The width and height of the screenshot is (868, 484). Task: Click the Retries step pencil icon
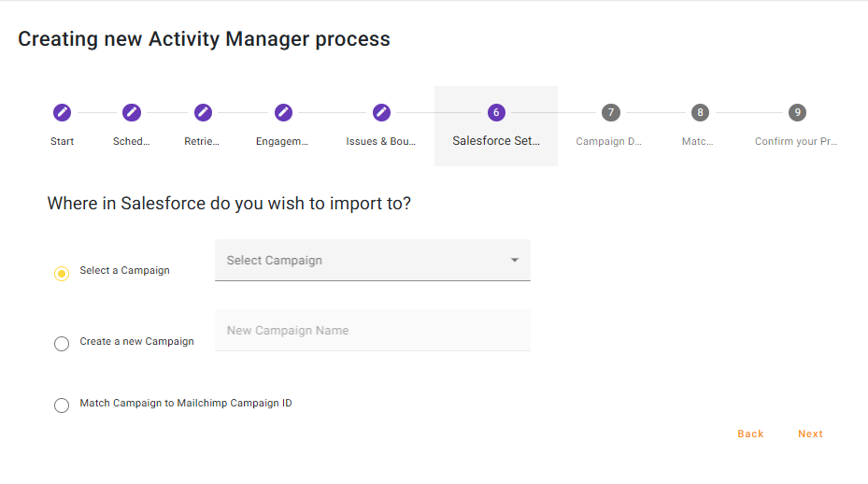[x=203, y=112]
